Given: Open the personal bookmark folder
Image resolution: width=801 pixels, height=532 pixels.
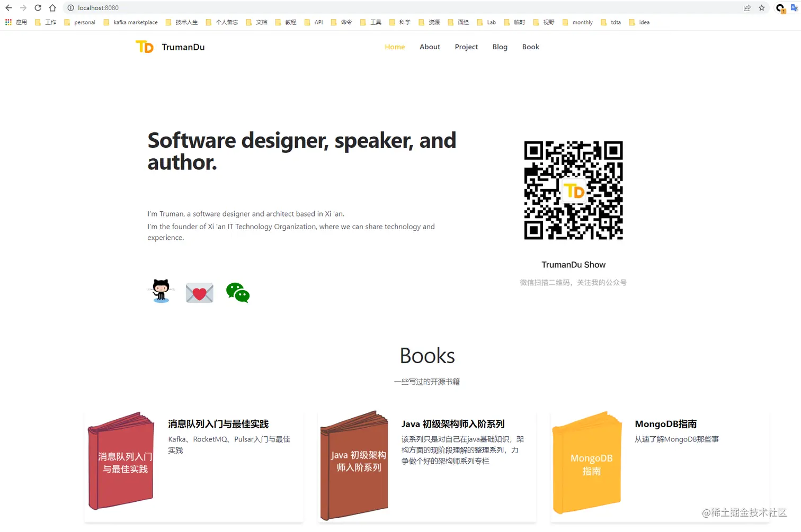Looking at the screenshot, I should tap(79, 22).
